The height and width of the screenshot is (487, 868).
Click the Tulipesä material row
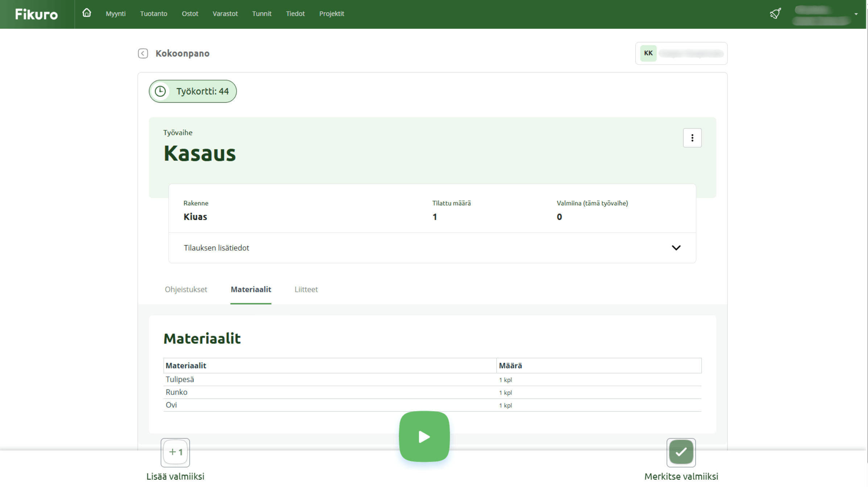(x=180, y=380)
